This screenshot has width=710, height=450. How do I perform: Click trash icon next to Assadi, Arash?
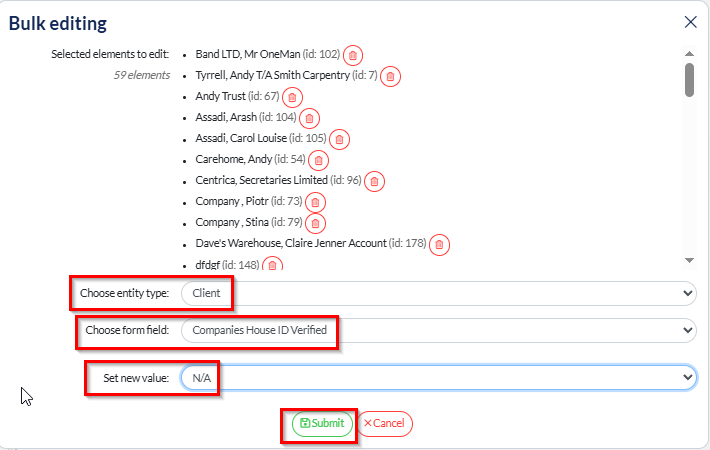[x=309, y=118]
